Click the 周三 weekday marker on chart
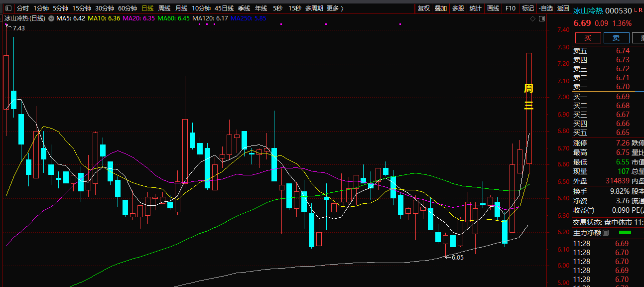 528,97
